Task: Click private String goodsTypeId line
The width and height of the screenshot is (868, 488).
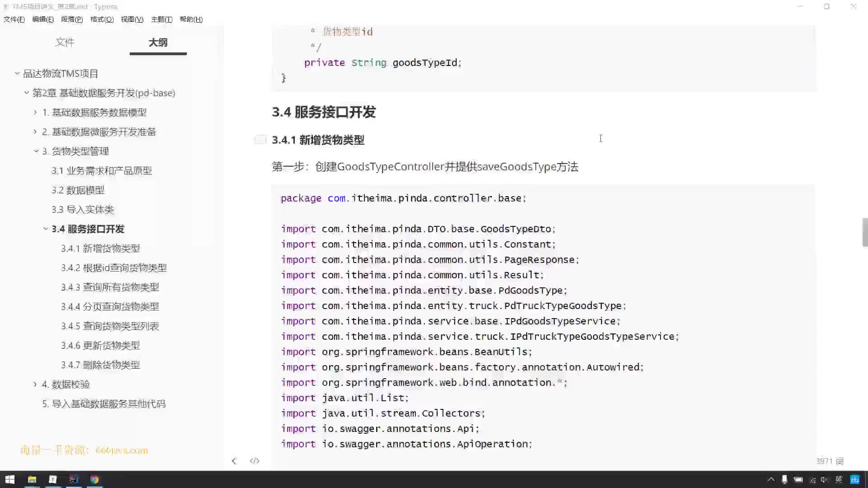Action: (382, 63)
